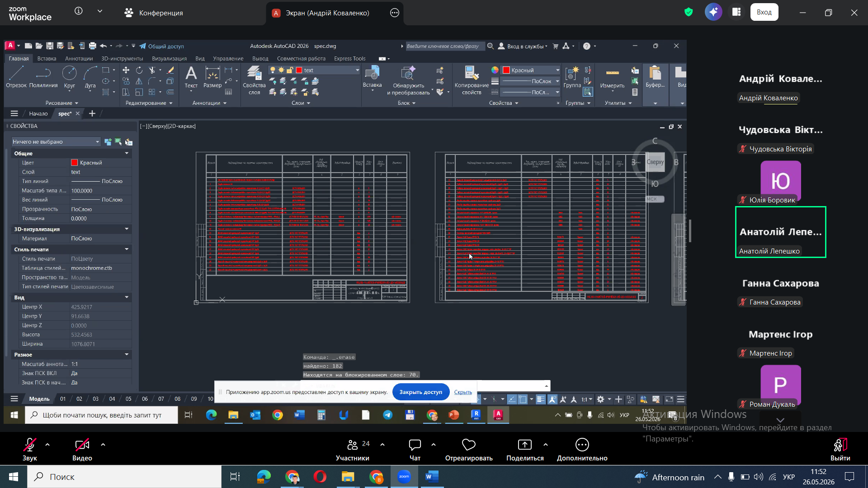Click the Windows Поиск search box
Viewport: 868px width, 488px height.
[124, 477]
